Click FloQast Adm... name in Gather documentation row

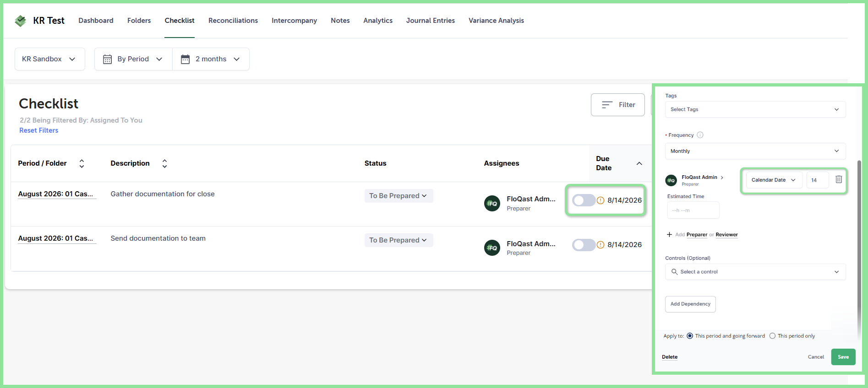coord(531,199)
